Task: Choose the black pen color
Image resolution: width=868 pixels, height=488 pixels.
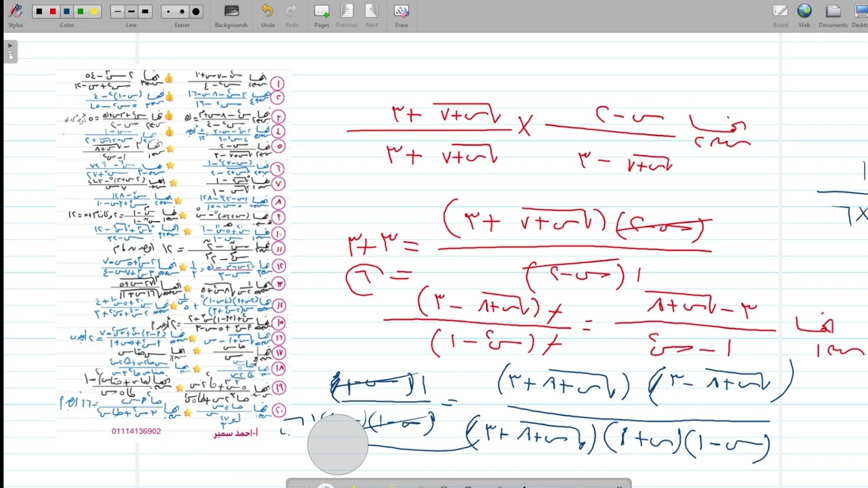Action: pyautogui.click(x=39, y=12)
